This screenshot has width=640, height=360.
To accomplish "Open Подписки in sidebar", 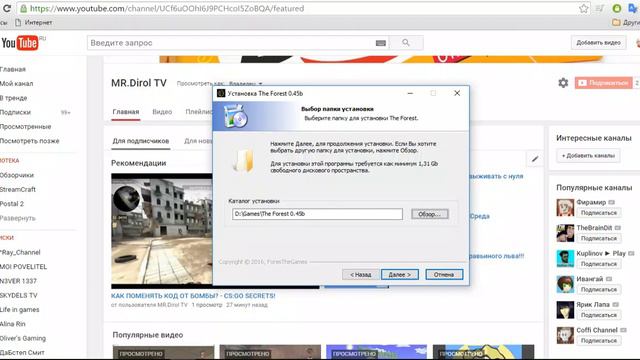I will (16, 112).
